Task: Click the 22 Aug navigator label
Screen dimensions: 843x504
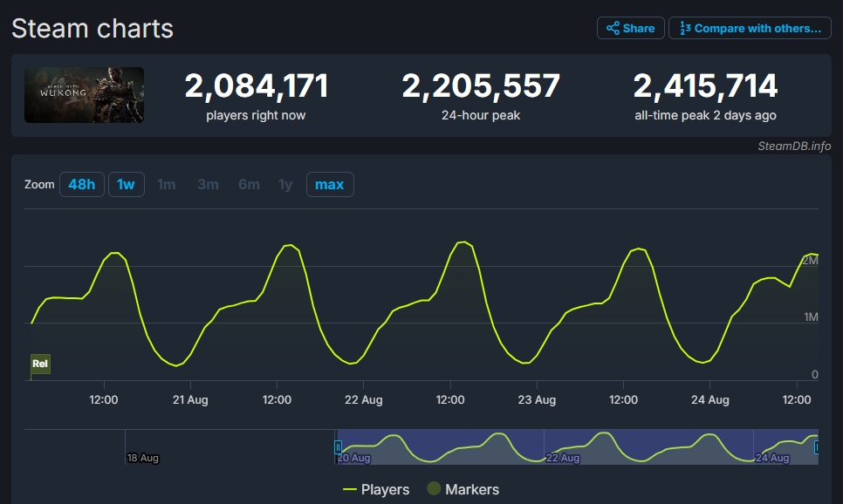Action: 563,458
